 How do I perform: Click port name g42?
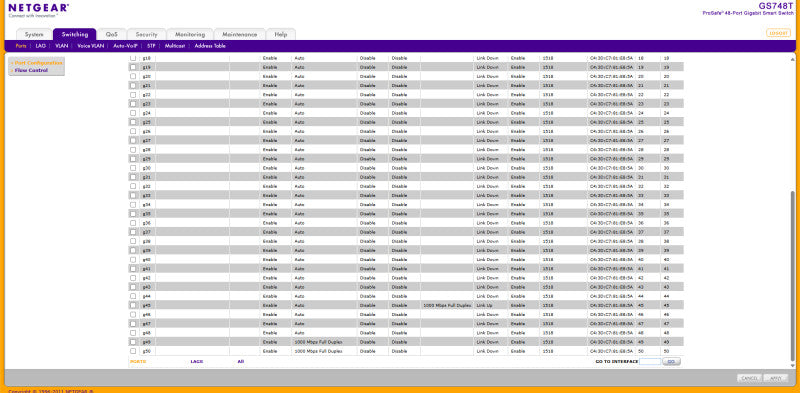[x=146, y=278]
